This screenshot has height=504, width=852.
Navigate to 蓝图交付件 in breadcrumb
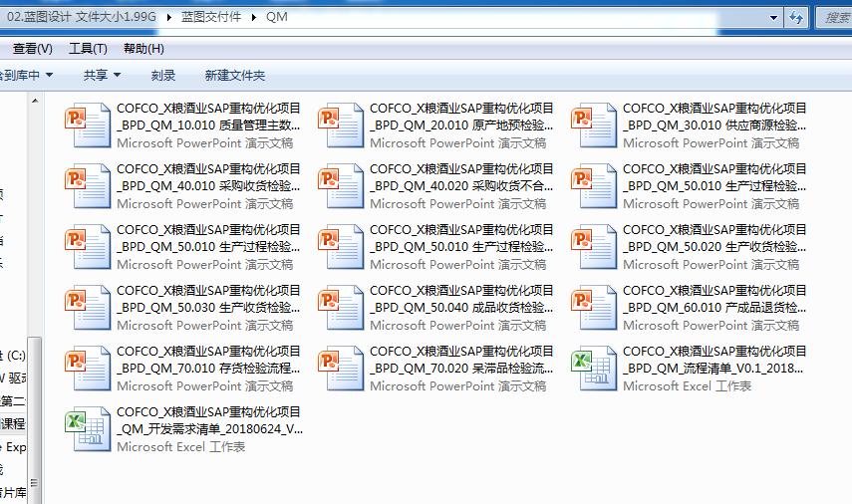point(211,17)
